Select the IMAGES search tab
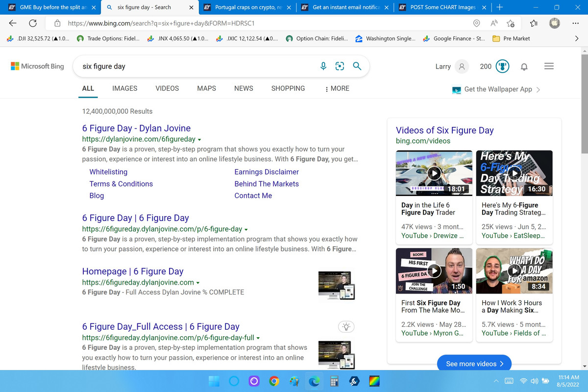 point(125,88)
